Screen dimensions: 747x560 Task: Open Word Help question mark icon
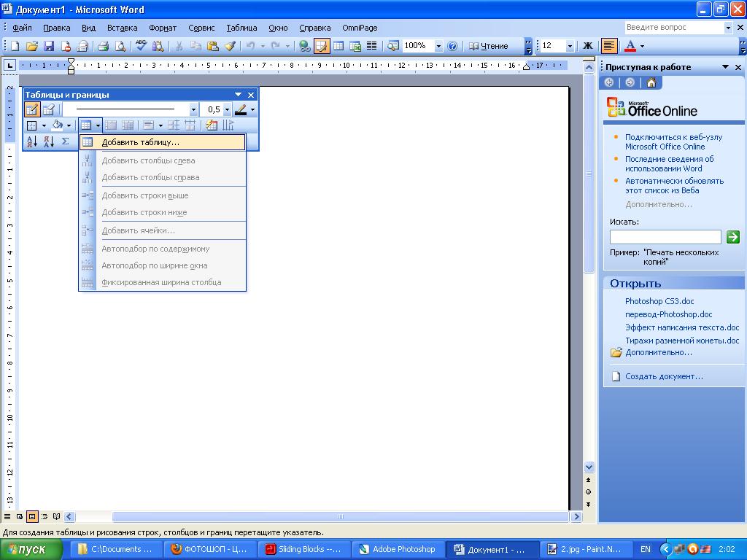click(x=452, y=46)
